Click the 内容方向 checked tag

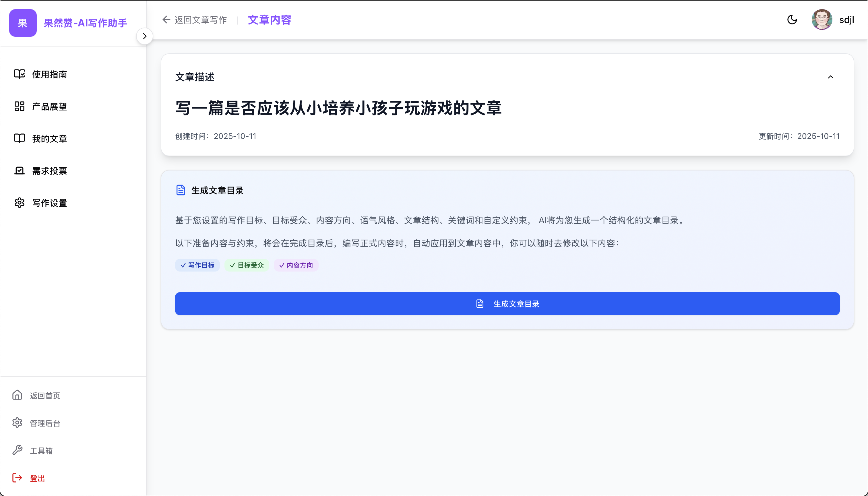[x=296, y=265]
